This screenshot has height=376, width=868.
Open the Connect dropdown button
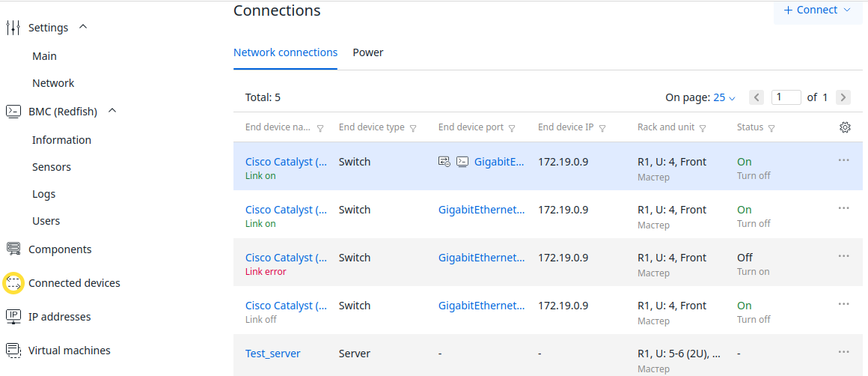(817, 10)
